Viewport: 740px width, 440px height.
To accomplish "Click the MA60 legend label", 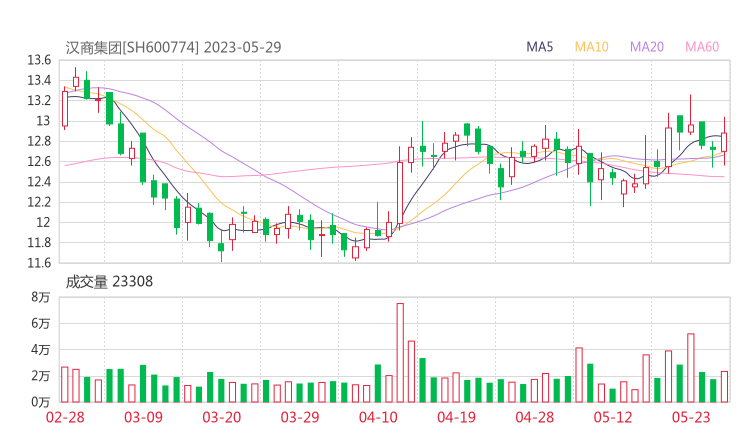I will click(702, 47).
